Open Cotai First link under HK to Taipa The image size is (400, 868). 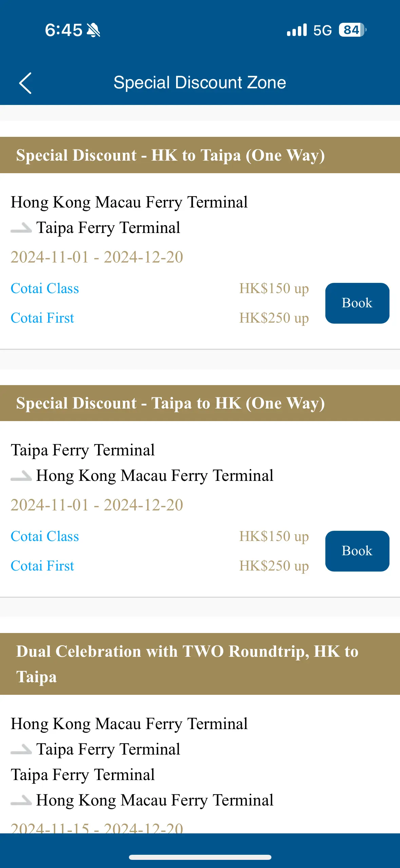42,318
